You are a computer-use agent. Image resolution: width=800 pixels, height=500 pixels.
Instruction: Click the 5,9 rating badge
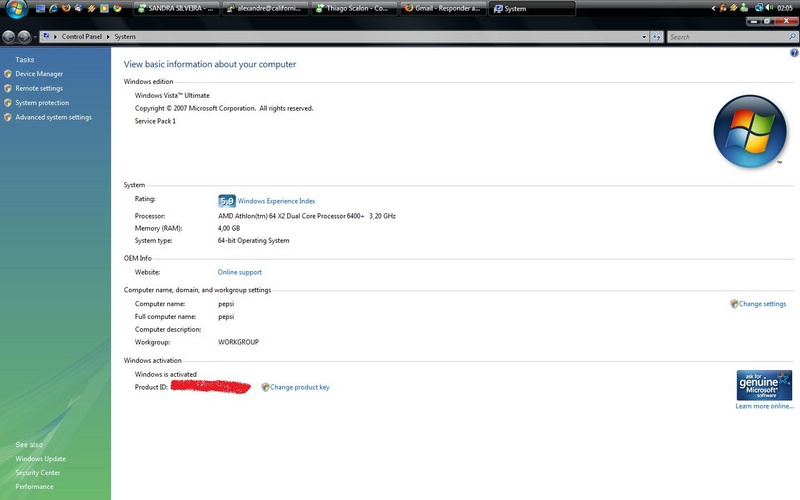click(x=227, y=201)
